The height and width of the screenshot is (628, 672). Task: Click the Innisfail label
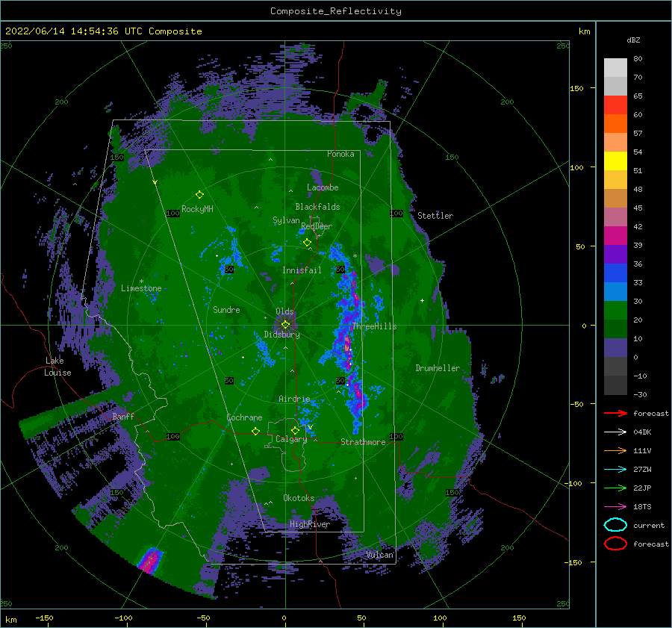[302, 270]
